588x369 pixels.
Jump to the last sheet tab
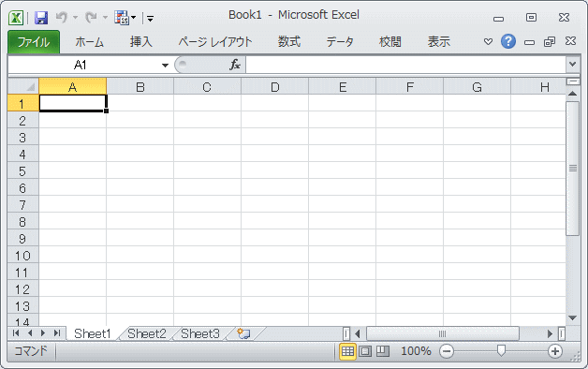[x=57, y=333]
